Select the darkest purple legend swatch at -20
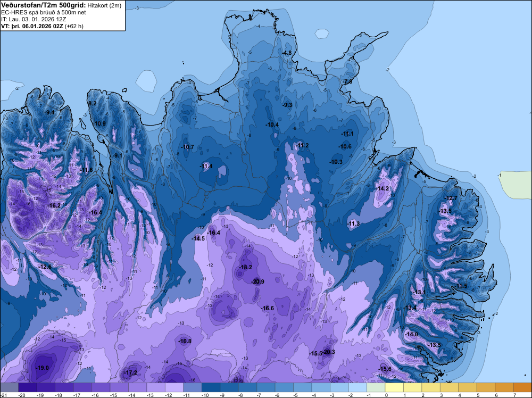 [28, 387]
